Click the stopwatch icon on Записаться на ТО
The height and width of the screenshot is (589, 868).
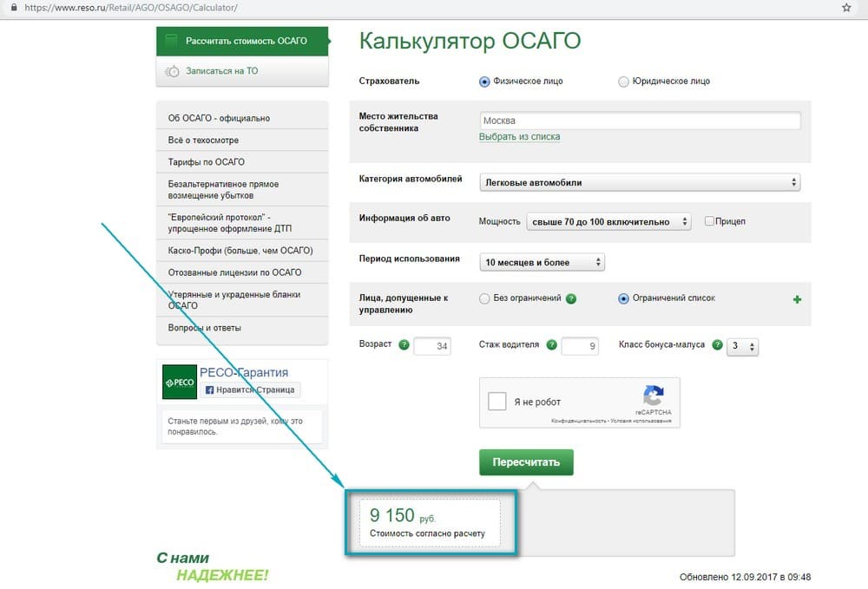pyautogui.click(x=172, y=70)
